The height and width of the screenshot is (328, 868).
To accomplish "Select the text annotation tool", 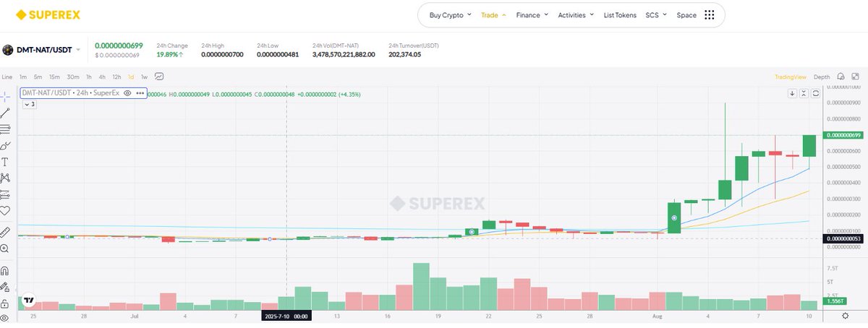I will click(x=5, y=161).
